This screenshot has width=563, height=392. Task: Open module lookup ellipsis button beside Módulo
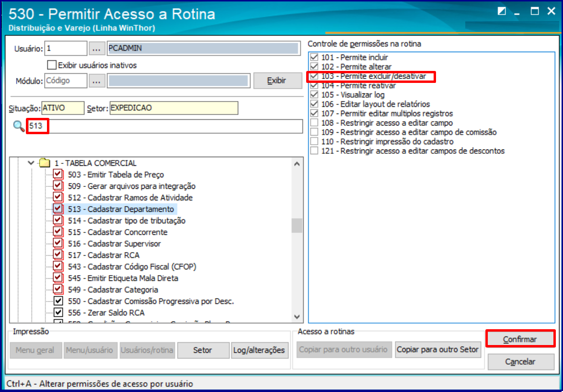click(x=96, y=81)
